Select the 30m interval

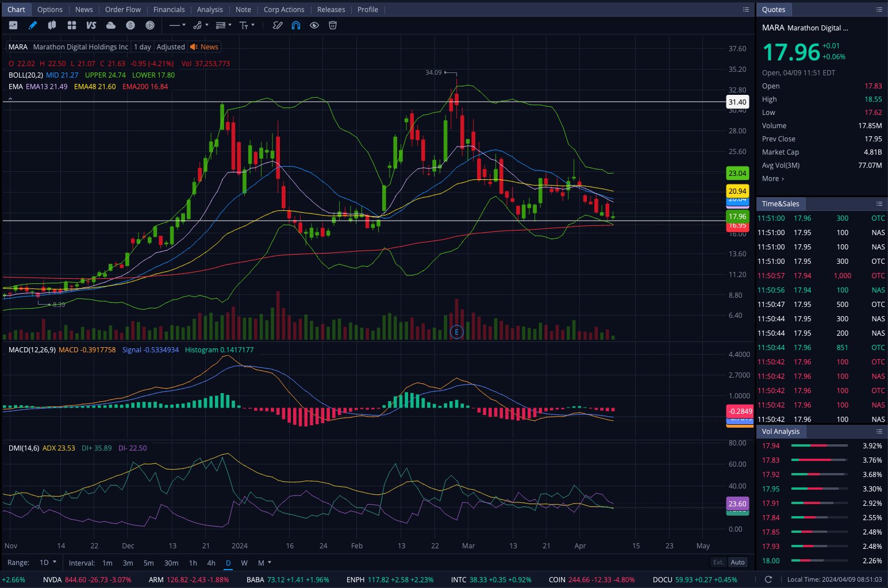171,563
